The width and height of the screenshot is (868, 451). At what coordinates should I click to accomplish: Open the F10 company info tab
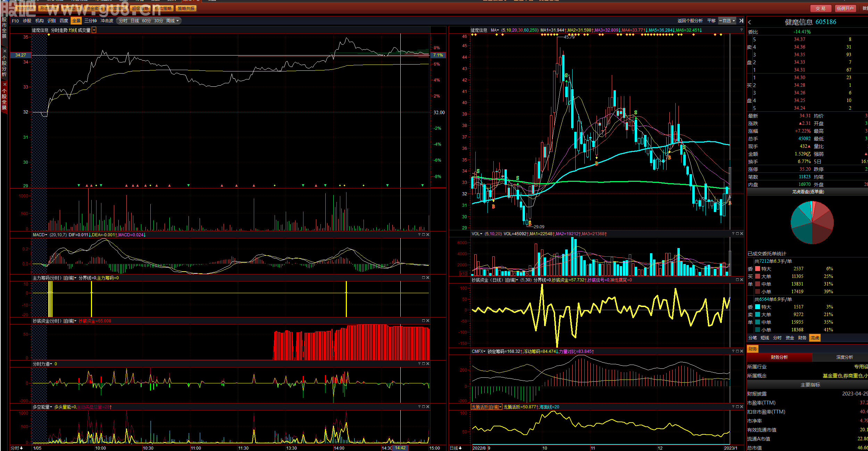coord(15,21)
